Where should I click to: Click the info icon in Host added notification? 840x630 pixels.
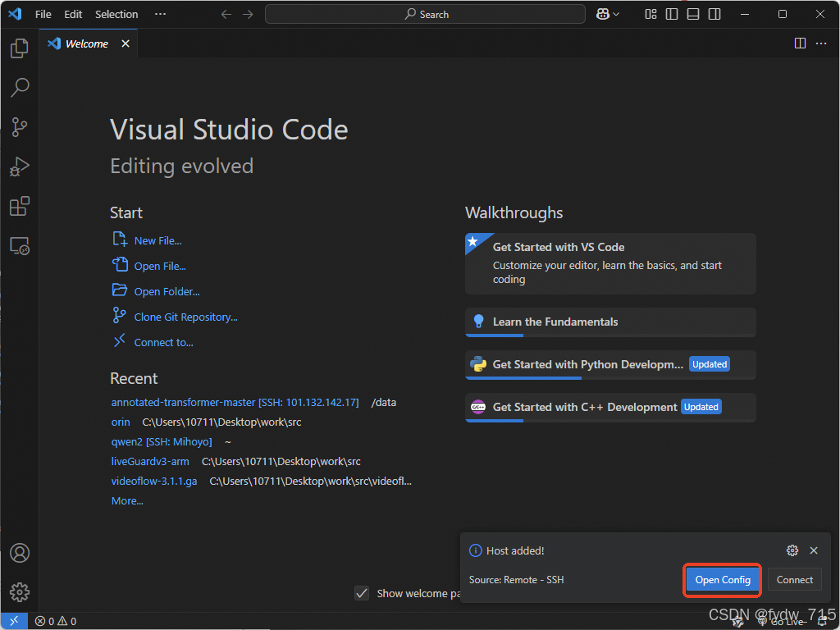coord(475,550)
